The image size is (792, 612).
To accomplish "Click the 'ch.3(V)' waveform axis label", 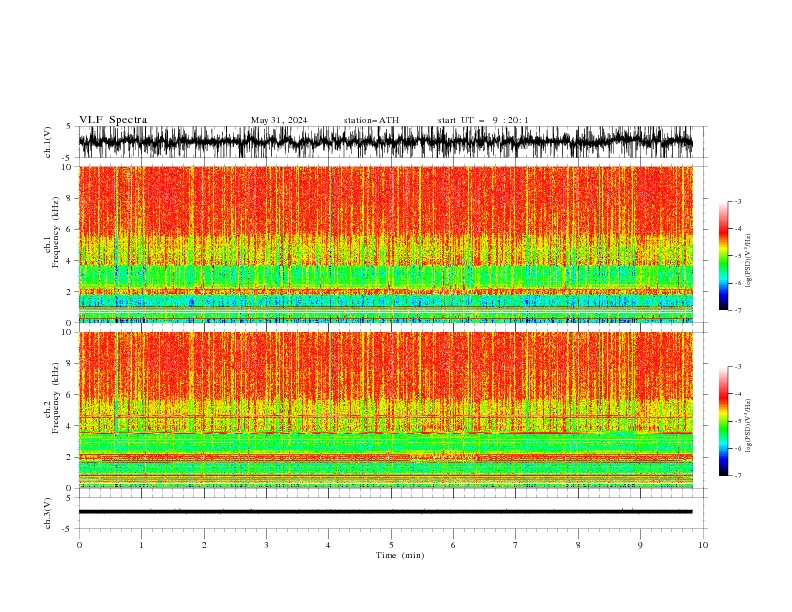I will [x=48, y=513].
